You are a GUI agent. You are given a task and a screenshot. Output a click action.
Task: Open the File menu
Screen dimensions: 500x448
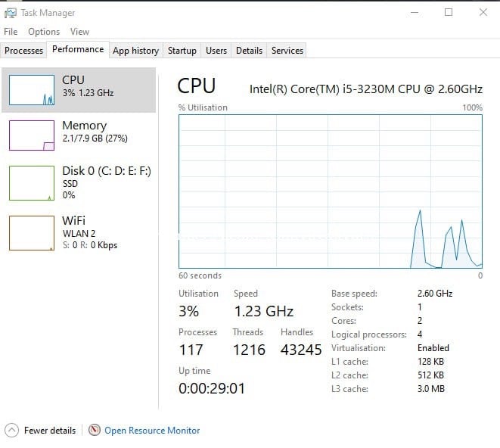(11, 32)
